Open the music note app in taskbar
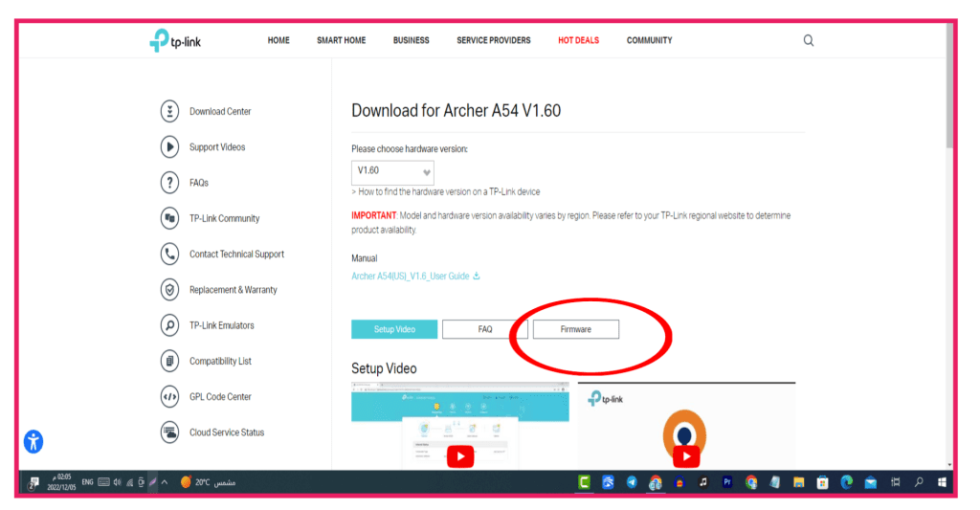This screenshot has height=510, width=980. (703, 482)
